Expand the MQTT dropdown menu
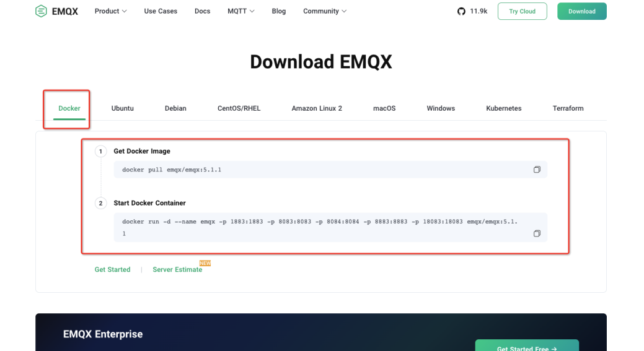644x351 pixels. click(240, 11)
